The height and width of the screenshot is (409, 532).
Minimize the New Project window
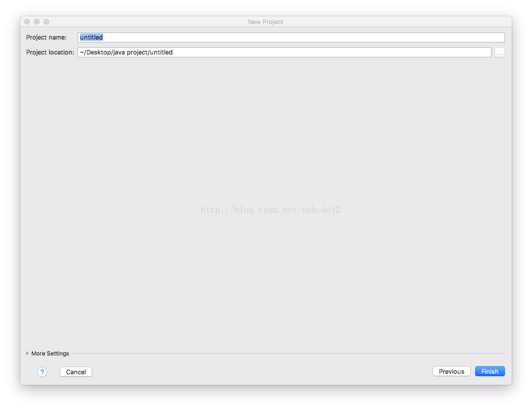(x=37, y=22)
